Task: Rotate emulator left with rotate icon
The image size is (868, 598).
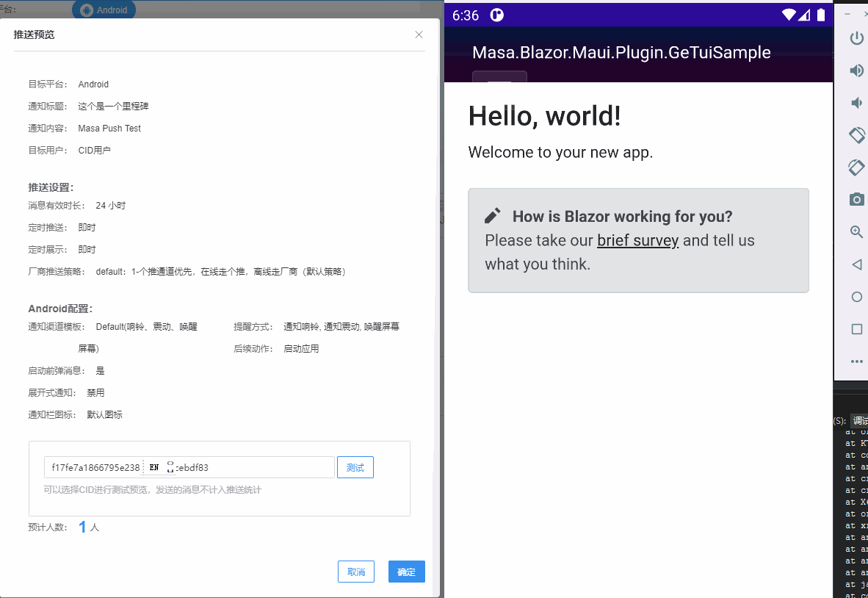Action: (856, 134)
